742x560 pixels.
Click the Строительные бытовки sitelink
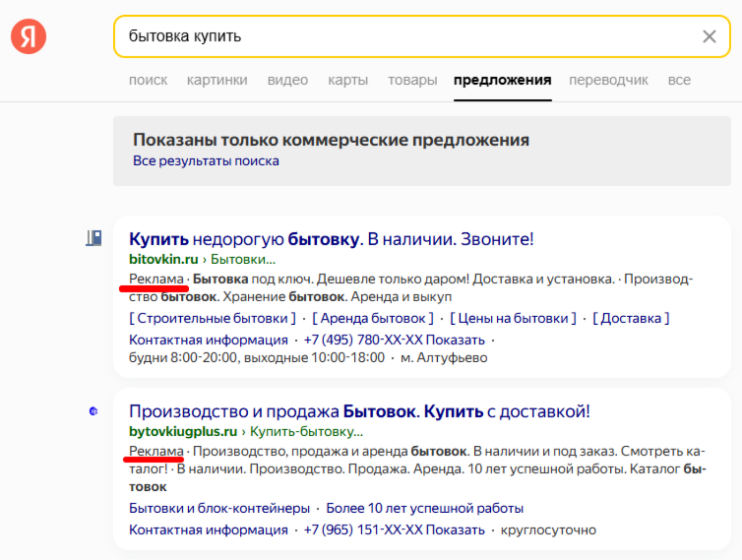(x=212, y=318)
